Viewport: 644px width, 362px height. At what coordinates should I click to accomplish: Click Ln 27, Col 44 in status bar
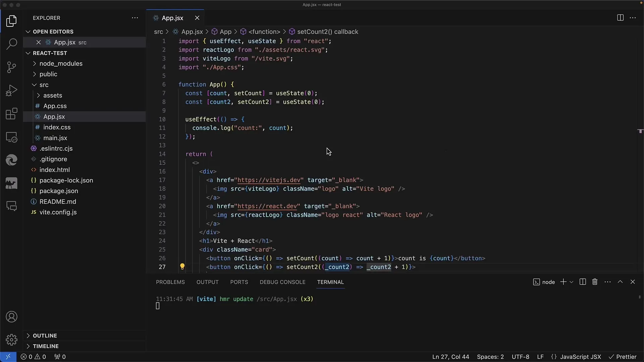point(450,357)
